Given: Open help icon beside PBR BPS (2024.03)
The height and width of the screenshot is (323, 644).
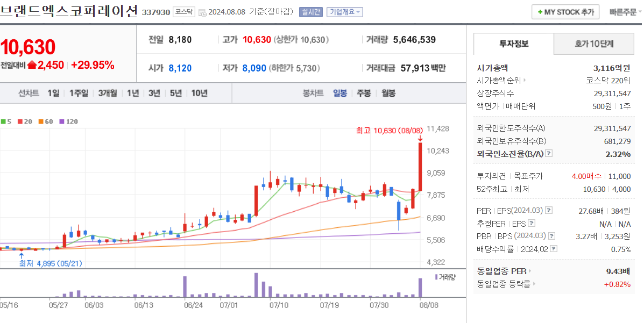Looking at the screenshot, I should pos(552,236).
